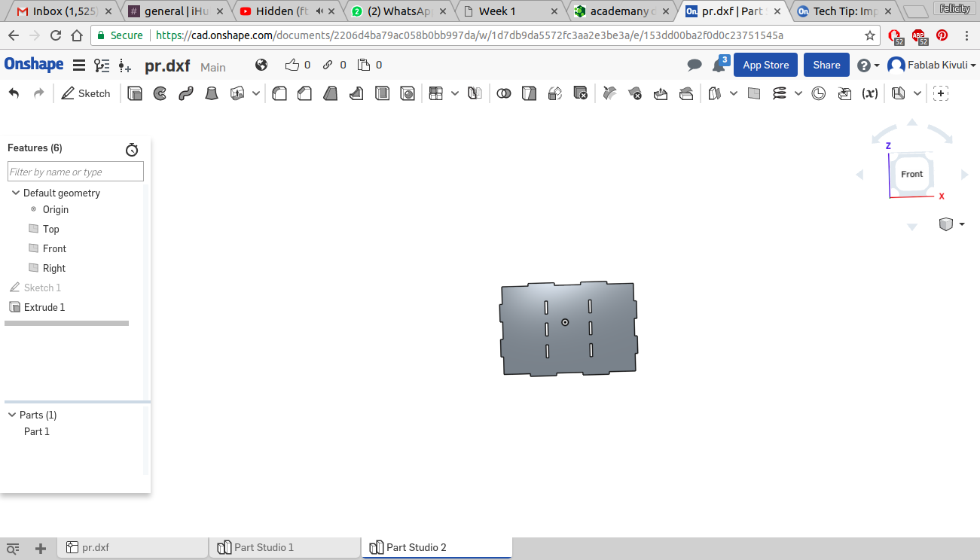Select the Chamfer tool

(x=305, y=93)
